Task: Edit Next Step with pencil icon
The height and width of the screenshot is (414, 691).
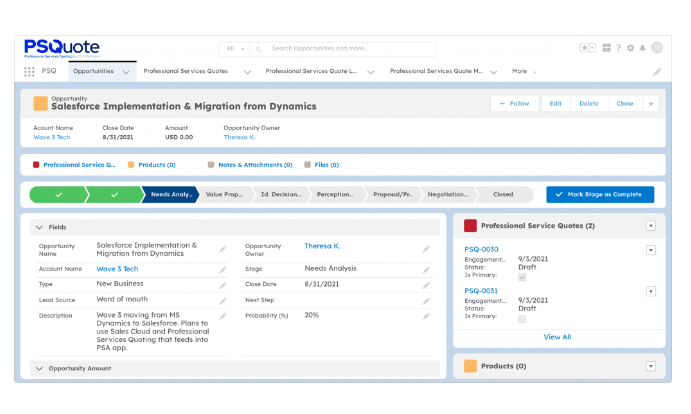Action: coord(426,301)
